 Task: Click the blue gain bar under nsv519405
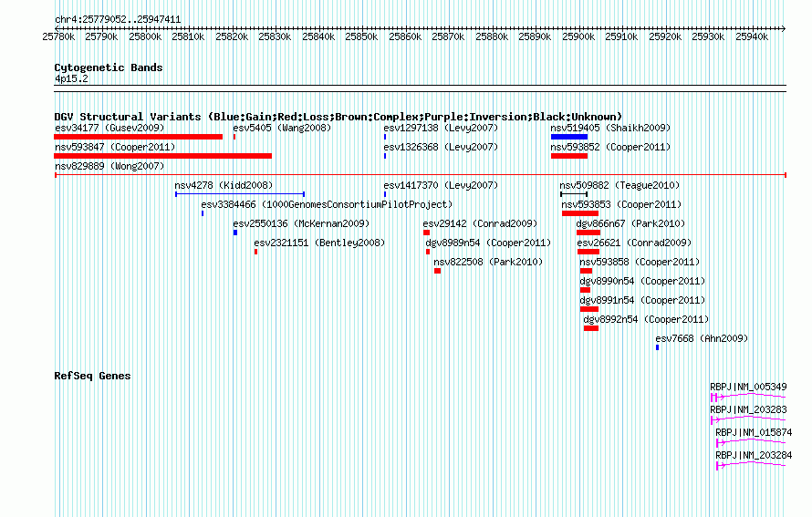[569, 137]
